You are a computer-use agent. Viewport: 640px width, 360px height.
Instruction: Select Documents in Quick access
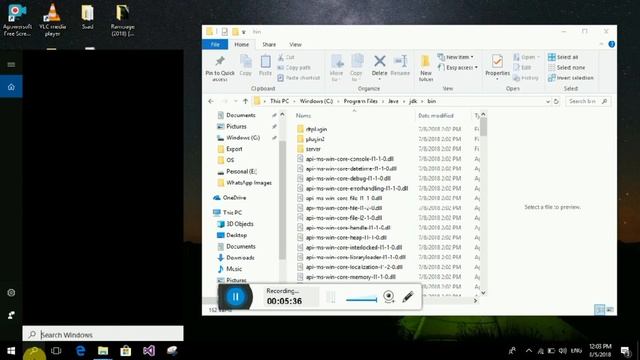pos(241,115)
